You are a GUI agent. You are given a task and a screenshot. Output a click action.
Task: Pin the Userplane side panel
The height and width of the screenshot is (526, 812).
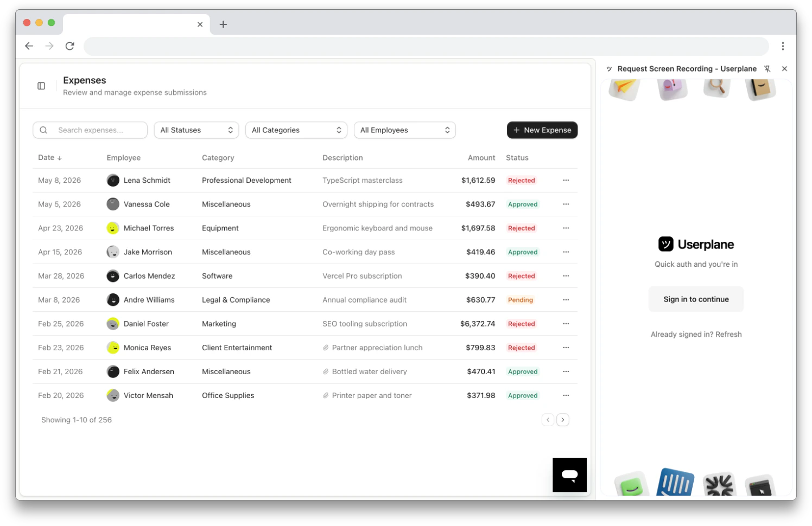tap(767, 69)
